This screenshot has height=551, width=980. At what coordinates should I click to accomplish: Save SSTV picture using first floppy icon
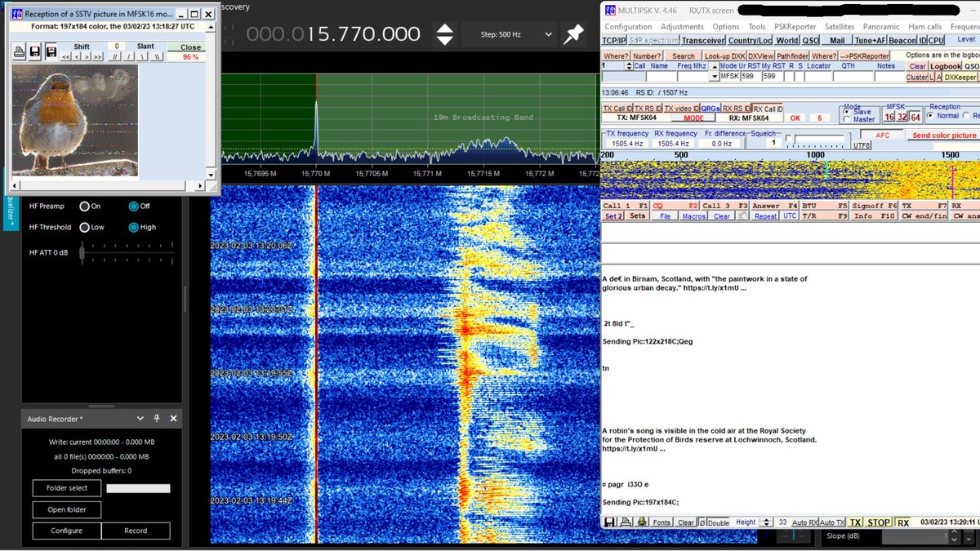tap(35, 51)
